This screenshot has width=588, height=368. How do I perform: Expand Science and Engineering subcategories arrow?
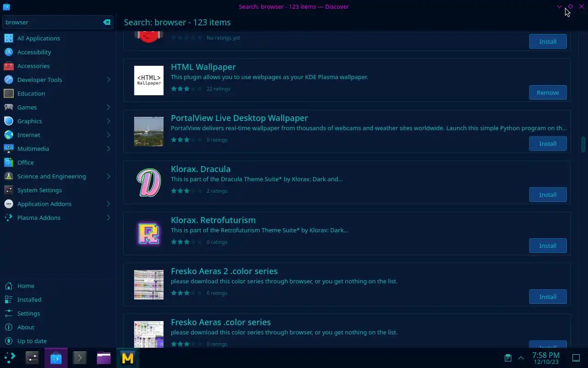108,176
